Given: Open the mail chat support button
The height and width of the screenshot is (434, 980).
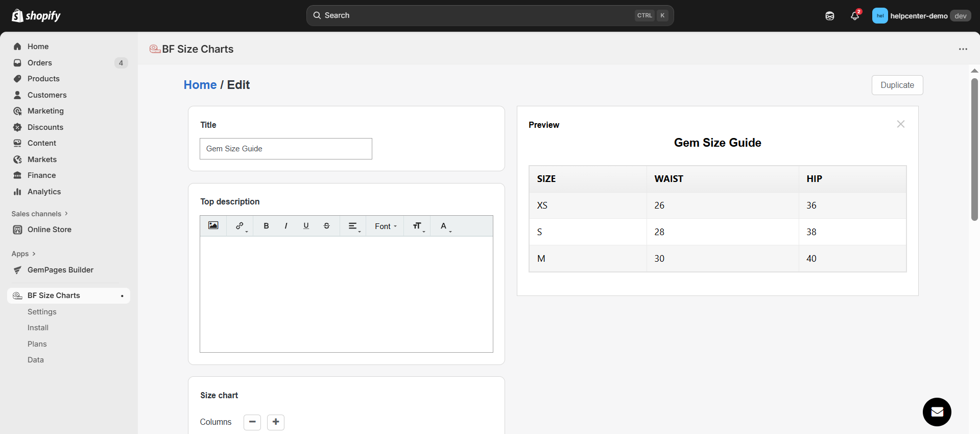Looking at the screenshot, I should tap(937, 412).
